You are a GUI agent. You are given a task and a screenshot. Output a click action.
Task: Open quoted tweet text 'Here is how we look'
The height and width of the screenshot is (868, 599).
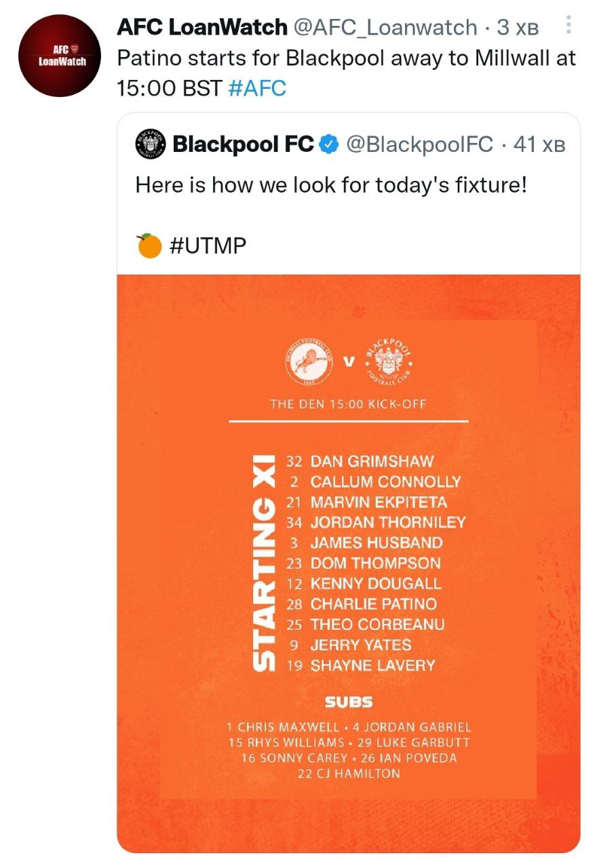[331, 184]
